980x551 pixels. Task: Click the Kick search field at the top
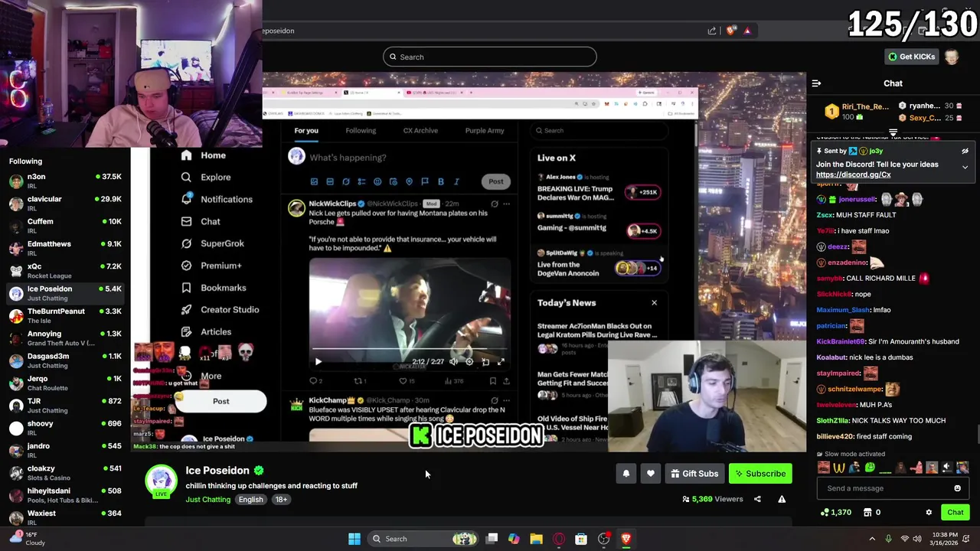pyautogui.click(x=490, y=57)
